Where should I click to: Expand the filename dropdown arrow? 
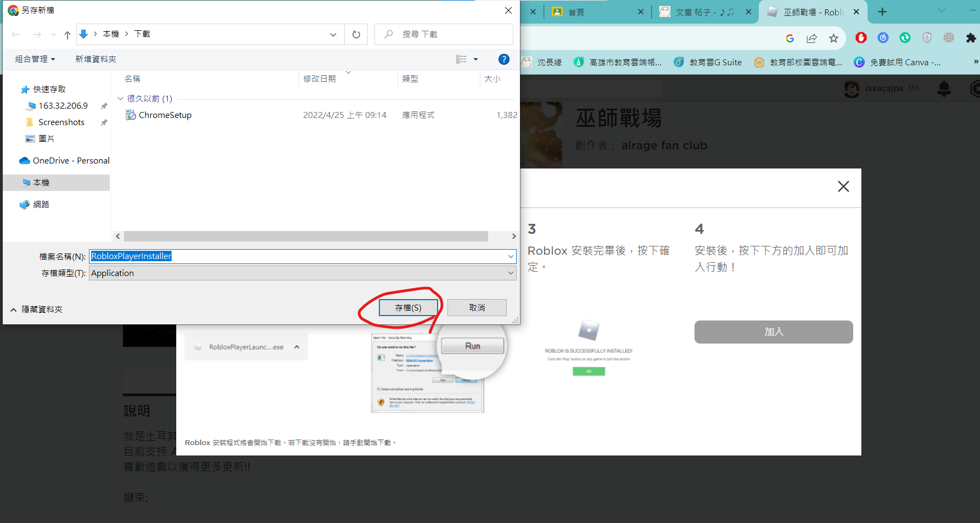[511, 256]
